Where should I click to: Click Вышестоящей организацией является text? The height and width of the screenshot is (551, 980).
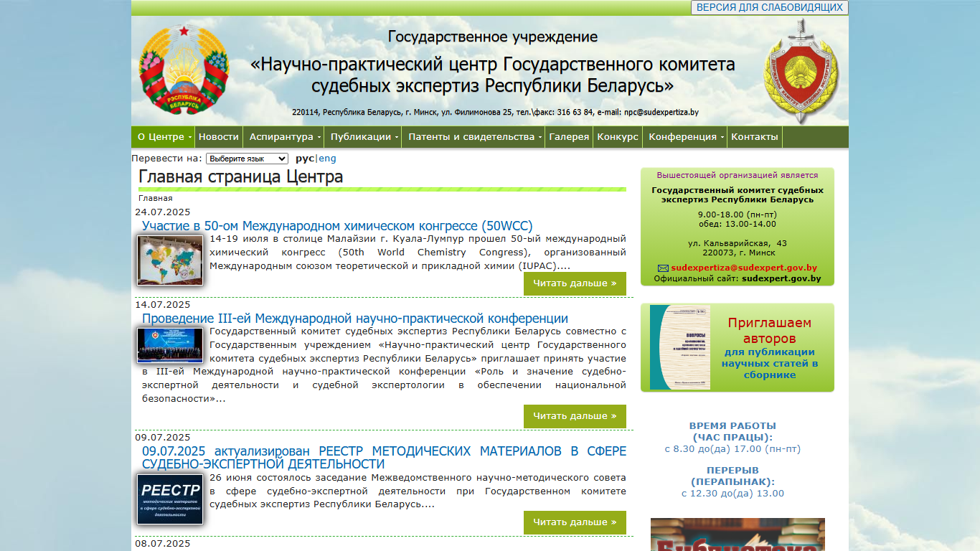click(x=738, y=175)
